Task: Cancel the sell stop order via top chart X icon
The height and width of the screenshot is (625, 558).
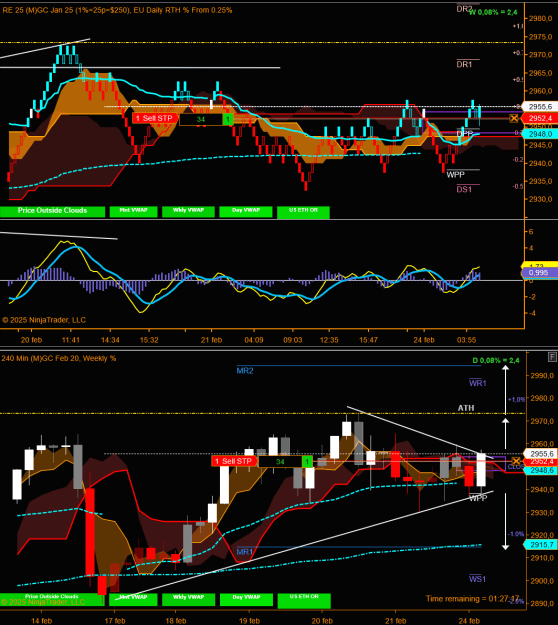Action: click(x=514, y=118)
